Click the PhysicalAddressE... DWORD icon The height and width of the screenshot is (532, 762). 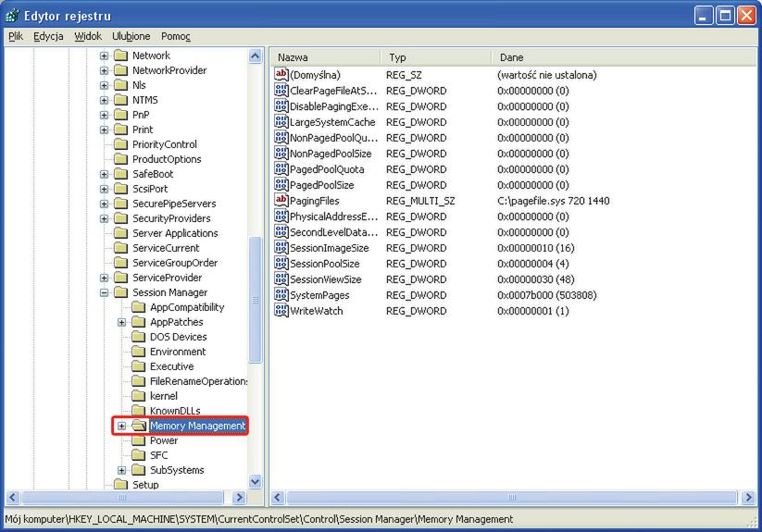(x=281, y=216)
